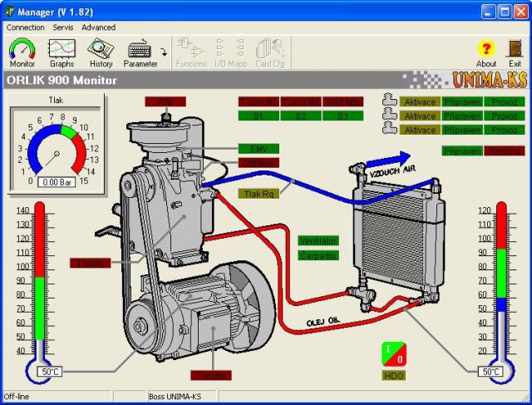Click the S3 status indicator
Image resolution: width=532 pixels, height=405 pixels.
tap(342, 116)
